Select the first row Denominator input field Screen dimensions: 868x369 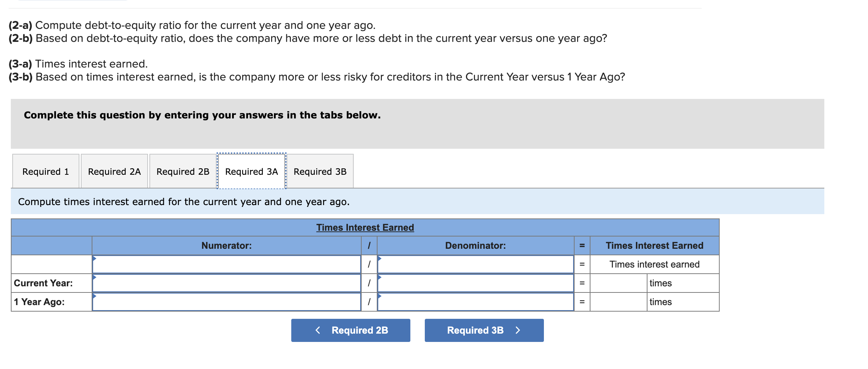point(475,264)
